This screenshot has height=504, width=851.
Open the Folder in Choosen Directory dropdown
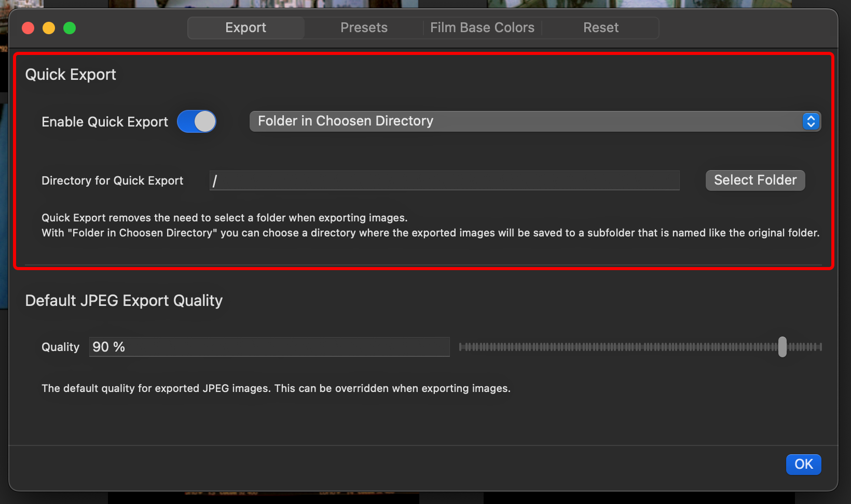pos(534,121)
